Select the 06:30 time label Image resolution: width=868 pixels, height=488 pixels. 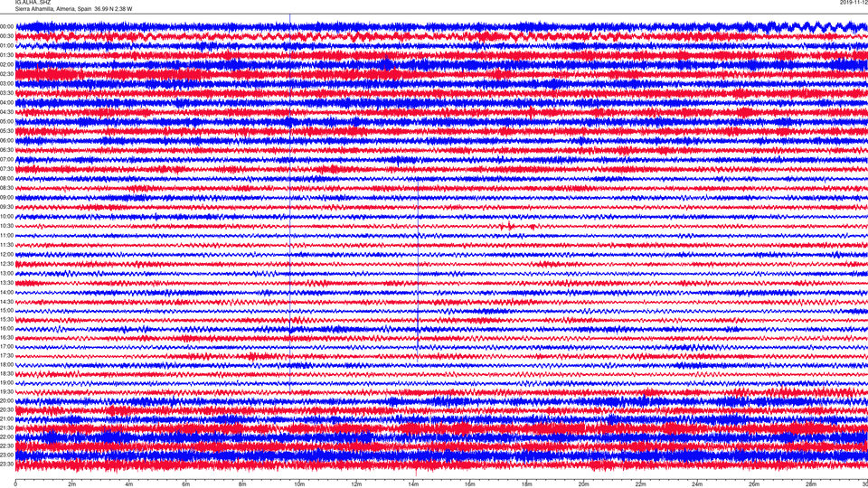coord(7,150)
